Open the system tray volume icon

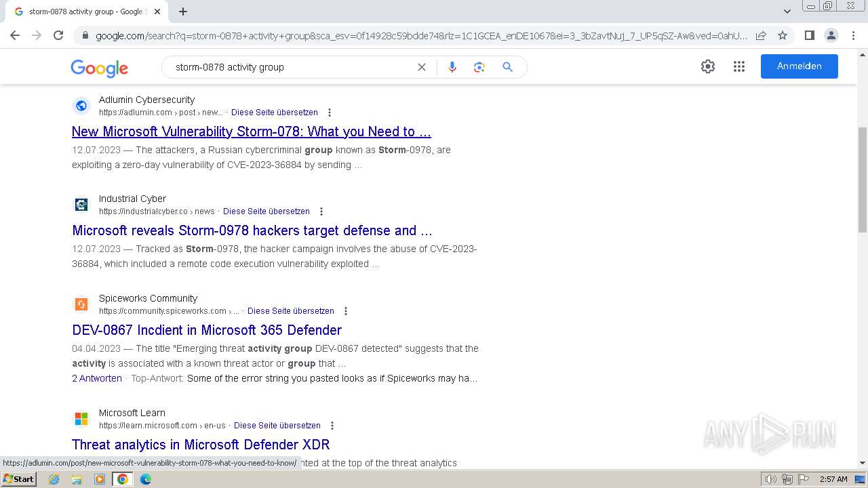tap(771, 479)
